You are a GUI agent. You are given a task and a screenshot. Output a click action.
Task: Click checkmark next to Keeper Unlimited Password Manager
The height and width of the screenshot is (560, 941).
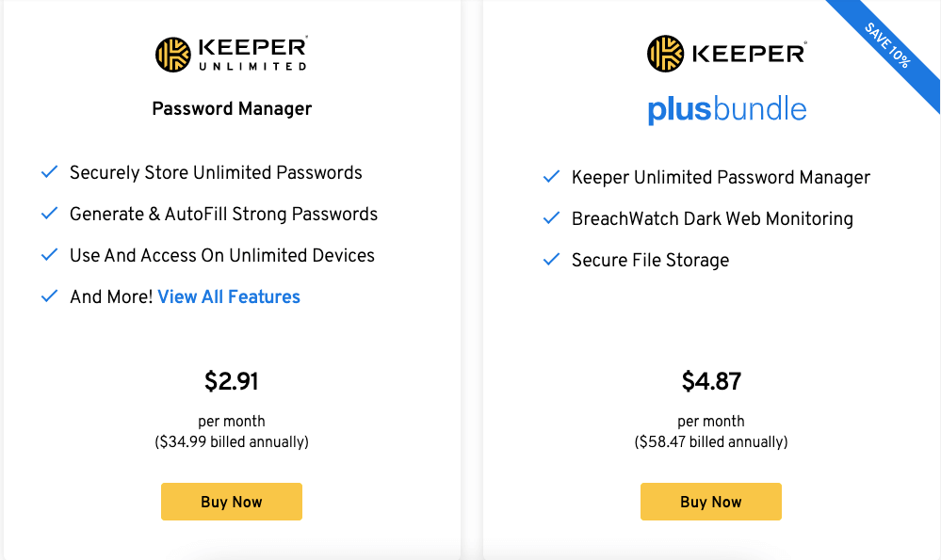coord(551,177)
